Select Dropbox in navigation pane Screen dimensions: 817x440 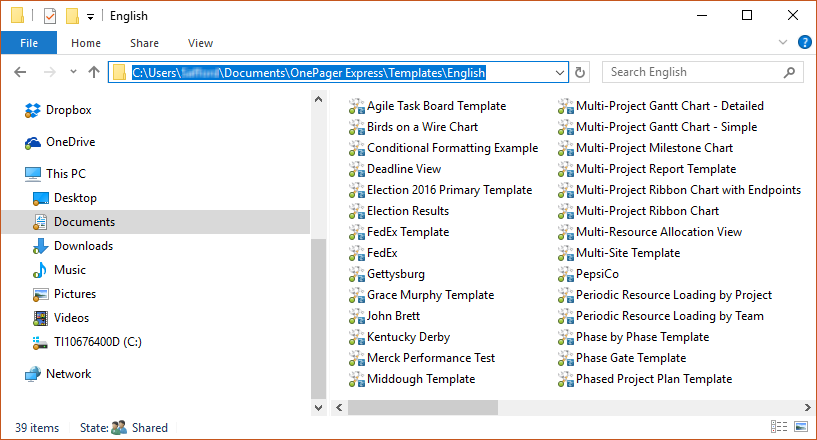click(x=58, y=110)
